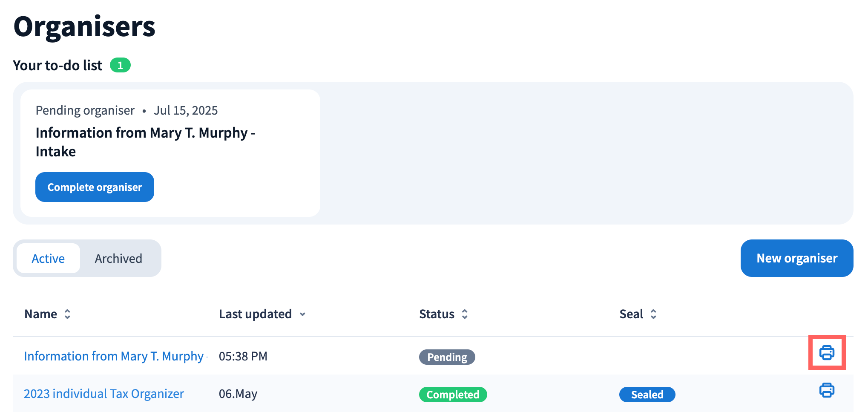Switch to the Archived tab

pos(118,259)
